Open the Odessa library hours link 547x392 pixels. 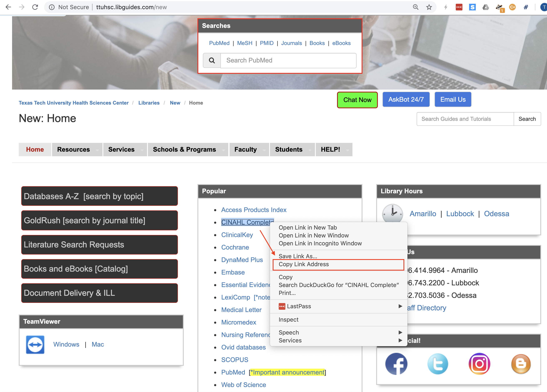point(496,214)
